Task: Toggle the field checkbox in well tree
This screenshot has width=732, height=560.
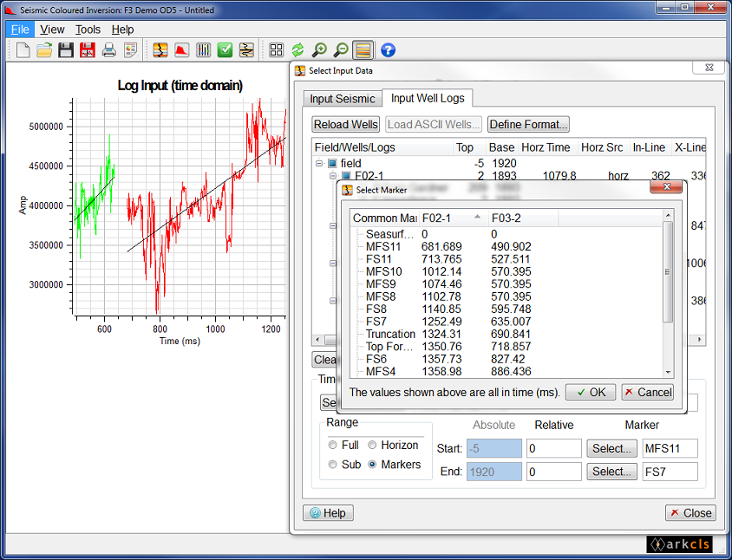Action: click(x=332, y=163)
